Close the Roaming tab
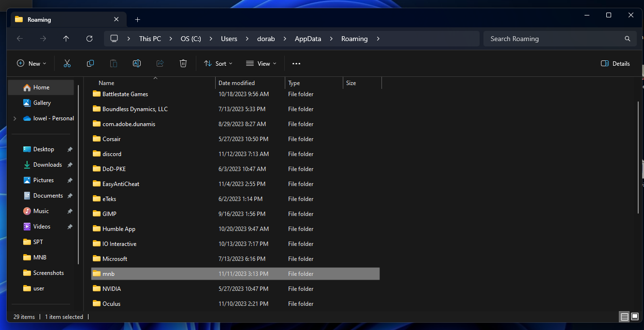 [x=116, y=20]
